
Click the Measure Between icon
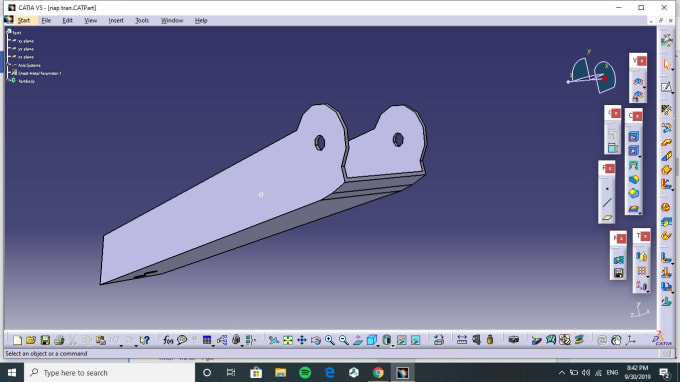(x=462, y=340)
